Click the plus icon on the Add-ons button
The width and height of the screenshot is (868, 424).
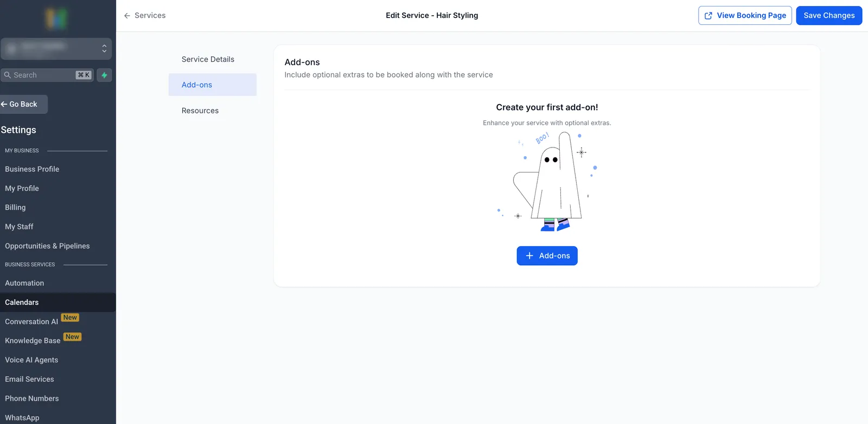529,255
